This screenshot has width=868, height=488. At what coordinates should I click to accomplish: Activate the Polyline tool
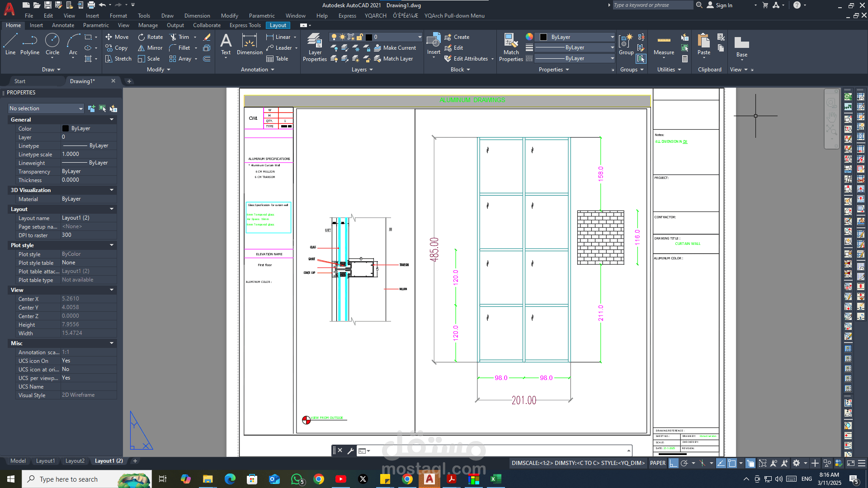click(30, 44)
